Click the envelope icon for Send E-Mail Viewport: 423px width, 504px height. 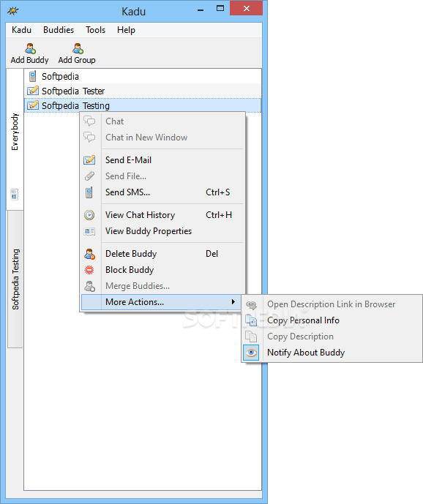pos(89,159)
